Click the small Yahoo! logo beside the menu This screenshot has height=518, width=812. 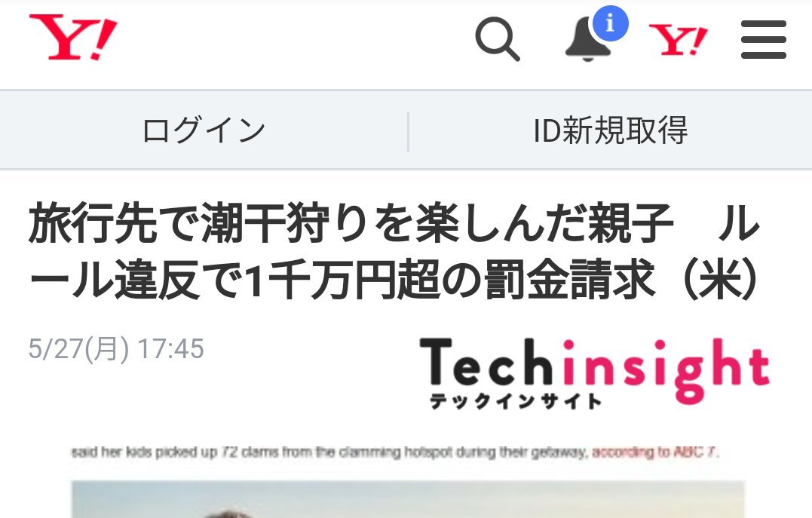(x=678, y=40)
